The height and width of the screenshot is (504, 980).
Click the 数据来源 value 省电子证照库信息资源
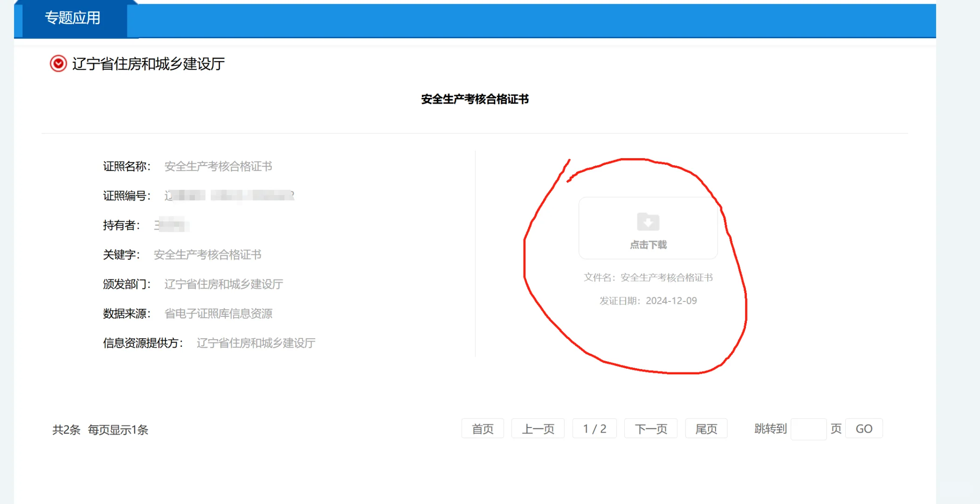click(218, 314)
